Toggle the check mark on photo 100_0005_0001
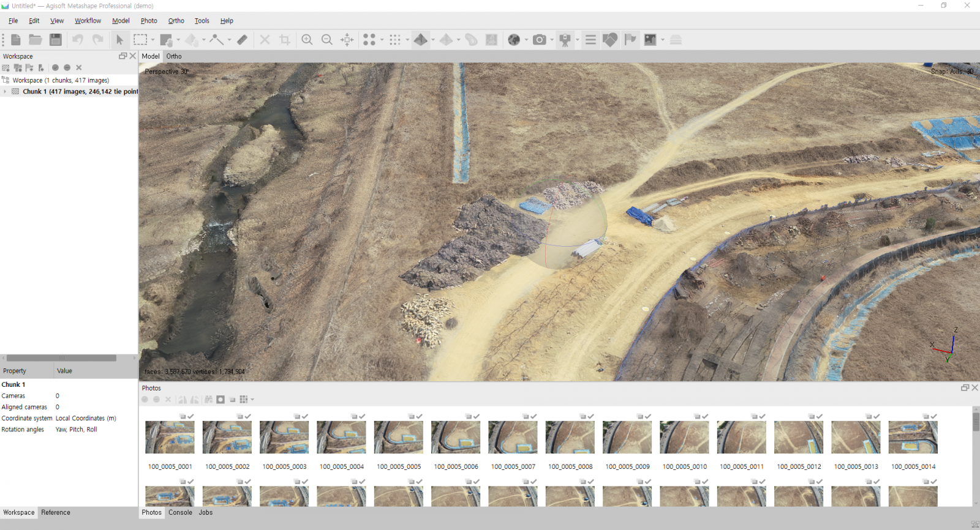Viewport: 980px width, 530px height. 190,416
